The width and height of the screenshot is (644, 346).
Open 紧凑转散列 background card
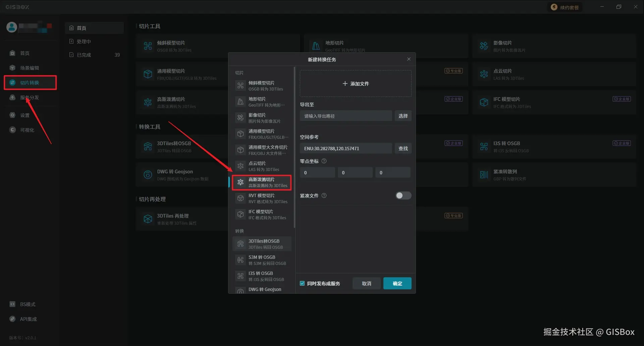[x=554, y=175]
